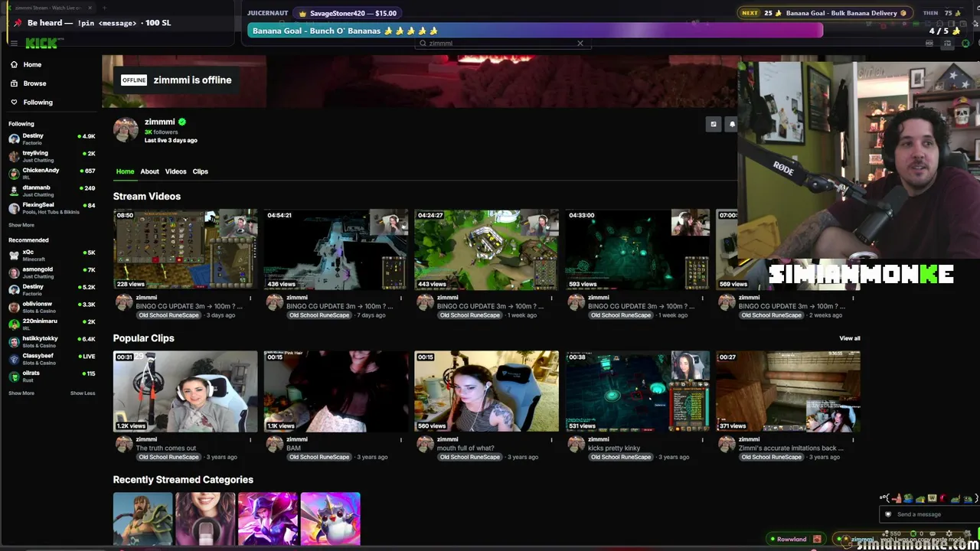Open Classybeef recommended channel avatar
This screenshot has height=551, width=980.
coord(14,359)
